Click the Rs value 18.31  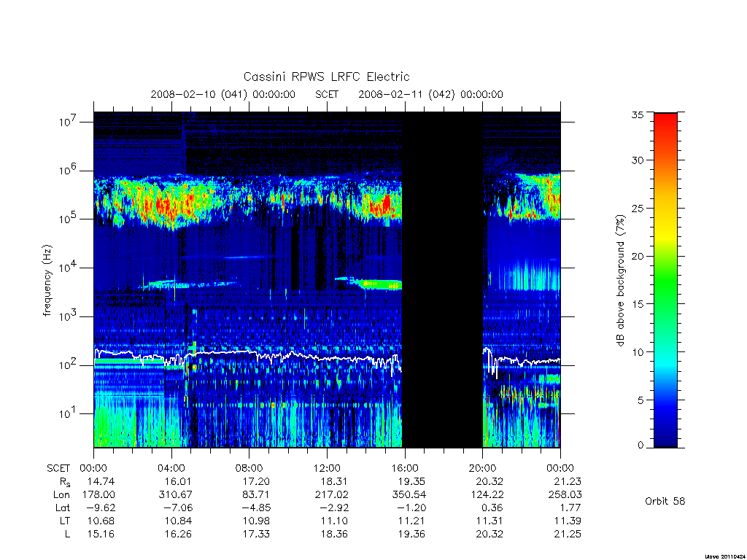click(x=334, y=481)
